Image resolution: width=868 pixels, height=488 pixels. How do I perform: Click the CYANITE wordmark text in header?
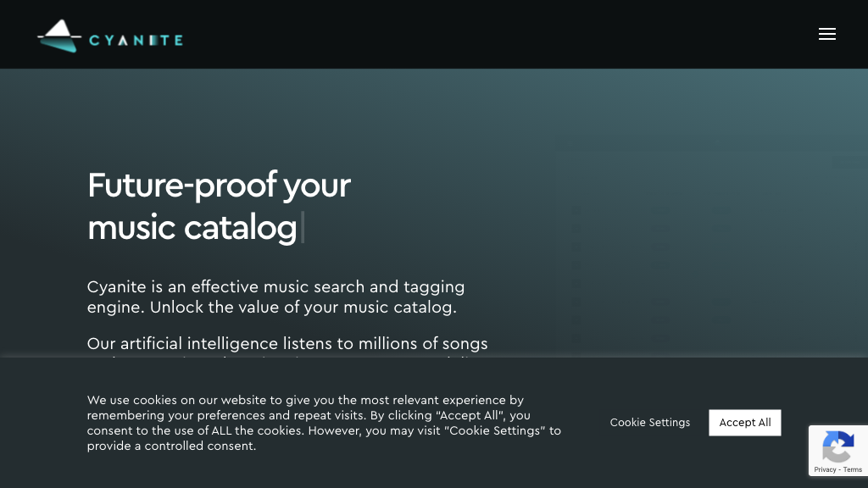[136, 40]
